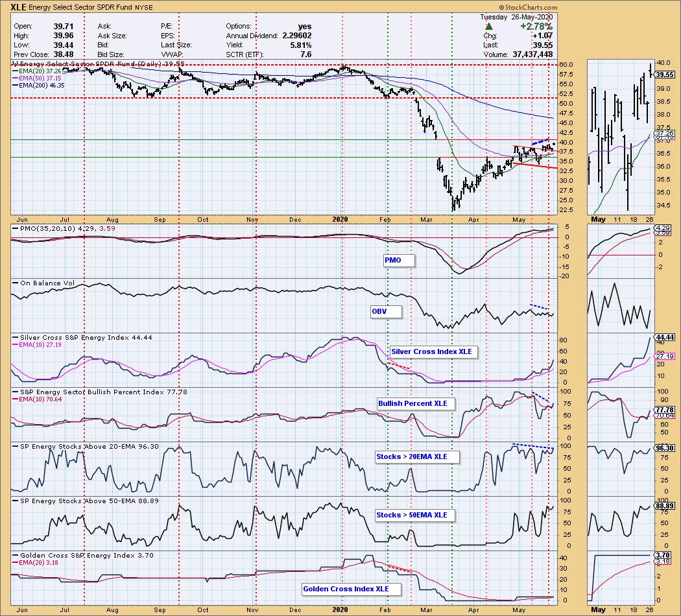Select the High value 39.96

[x=64, y=36]
